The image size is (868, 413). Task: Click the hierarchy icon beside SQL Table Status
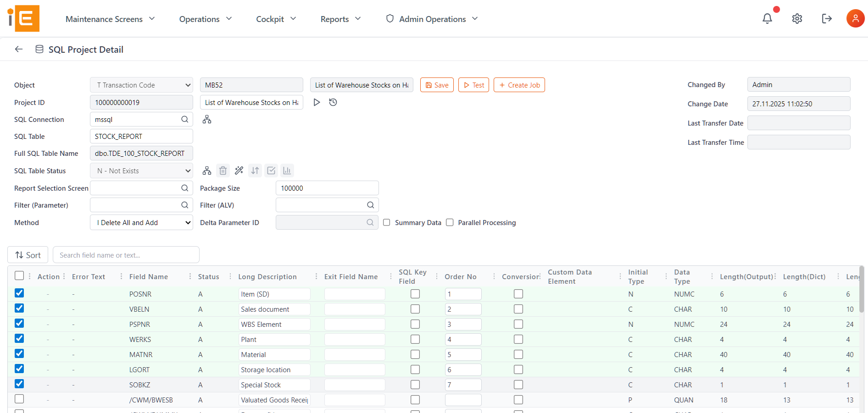point(207,171)
